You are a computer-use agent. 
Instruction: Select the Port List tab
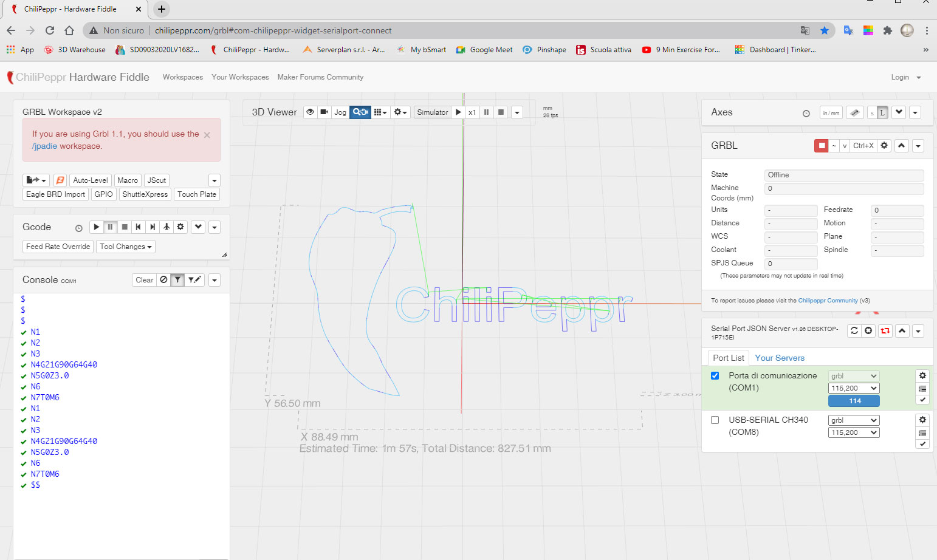tap(728, 358)
